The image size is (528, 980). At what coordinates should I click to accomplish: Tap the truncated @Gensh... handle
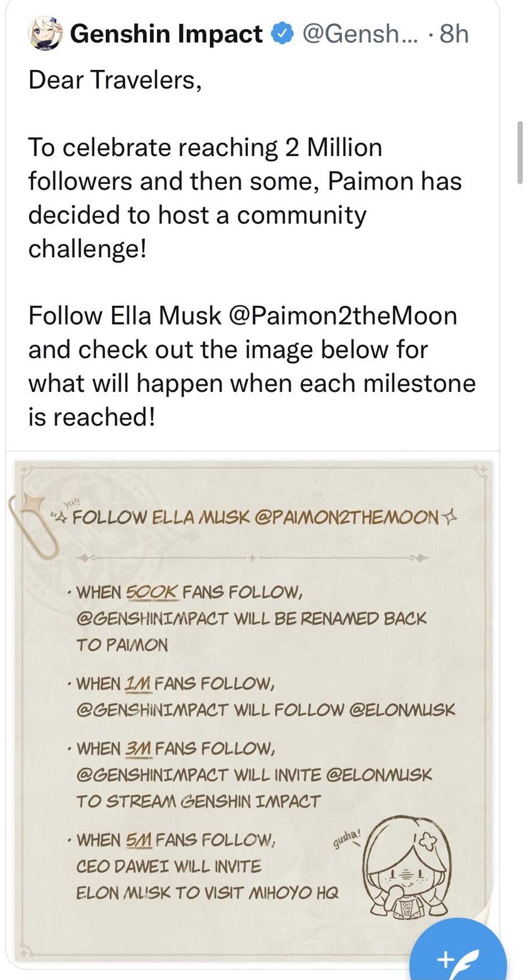coord(360,34)
